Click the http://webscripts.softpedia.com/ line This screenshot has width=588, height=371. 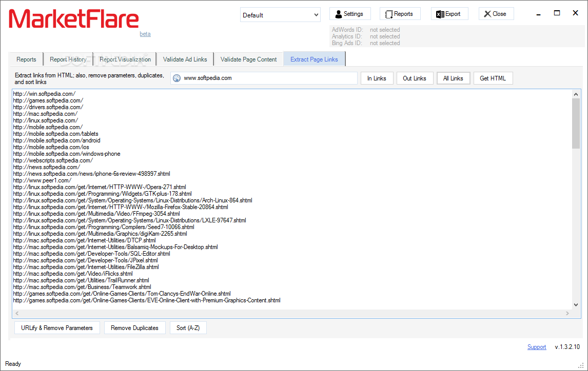pyautogui.click(x=53, y=160)
